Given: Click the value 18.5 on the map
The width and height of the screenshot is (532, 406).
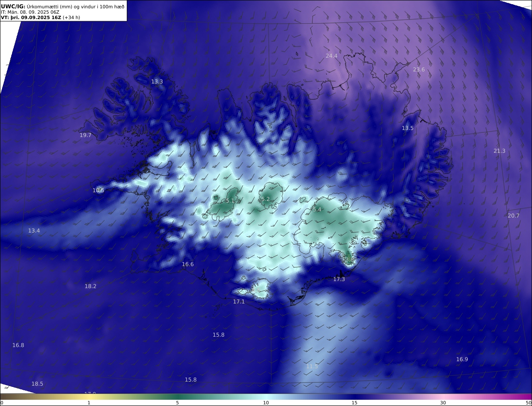Looking at the screenshot, I should [x=37, y=384].
